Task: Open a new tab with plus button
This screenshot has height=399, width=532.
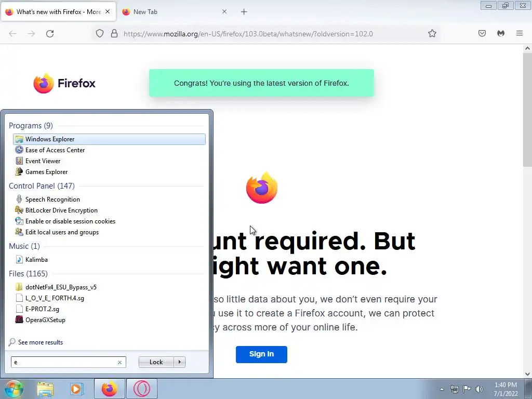Action: coord(244,12)
